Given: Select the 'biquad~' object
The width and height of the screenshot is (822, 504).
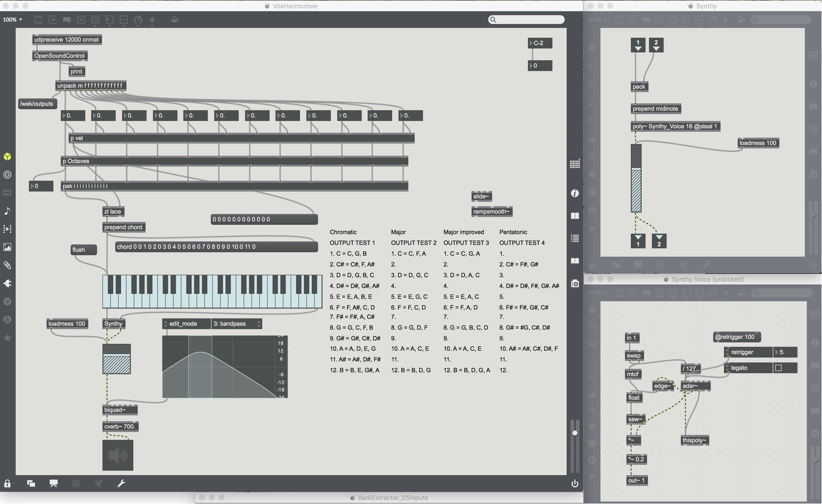Looking at the screenshot, I should point(120,410).
